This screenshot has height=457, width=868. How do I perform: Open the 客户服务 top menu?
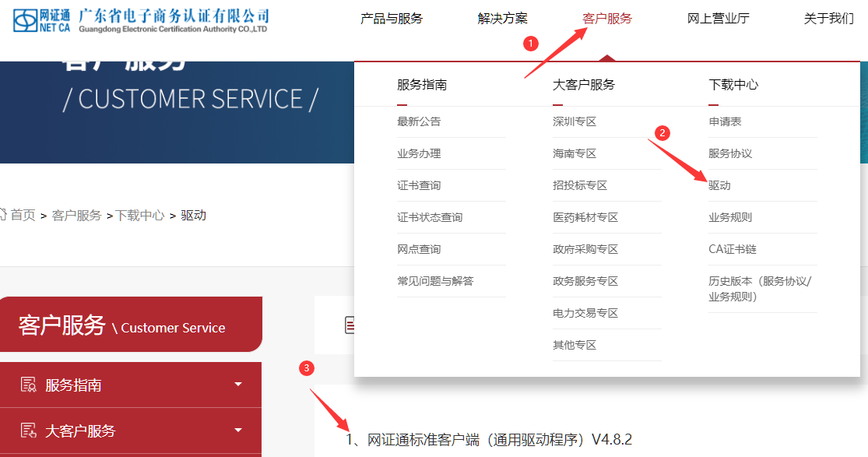click(607, 19)
